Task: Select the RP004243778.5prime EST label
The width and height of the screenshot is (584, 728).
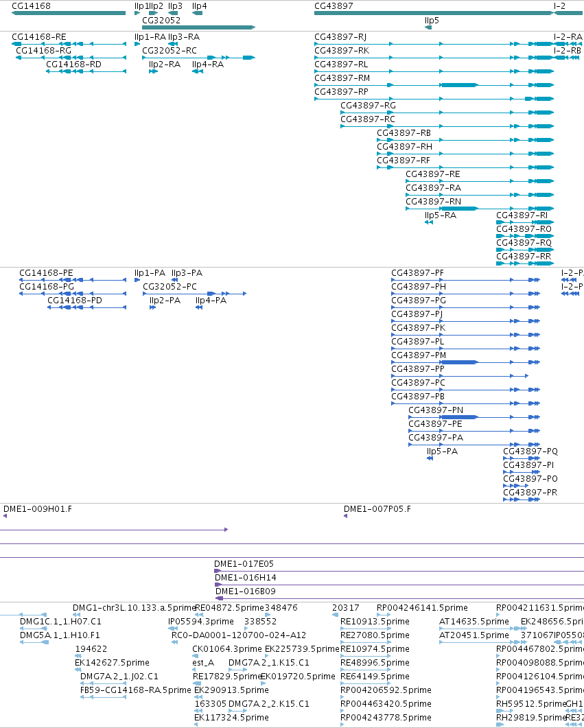Action: click(386, 717)
